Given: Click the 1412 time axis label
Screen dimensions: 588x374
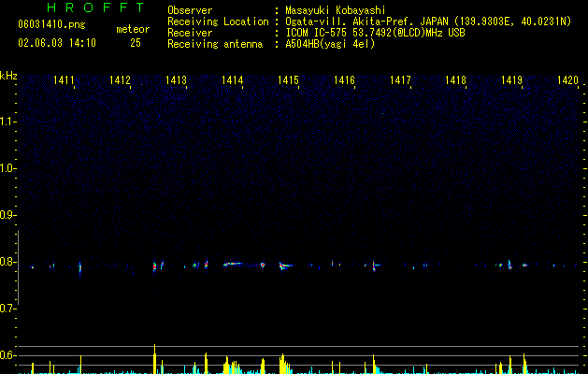Looking at the screenshot, I should 120,80.
